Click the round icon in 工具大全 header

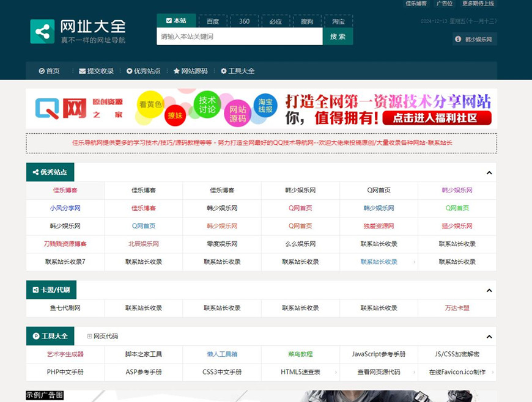click(x=36, y=336)
